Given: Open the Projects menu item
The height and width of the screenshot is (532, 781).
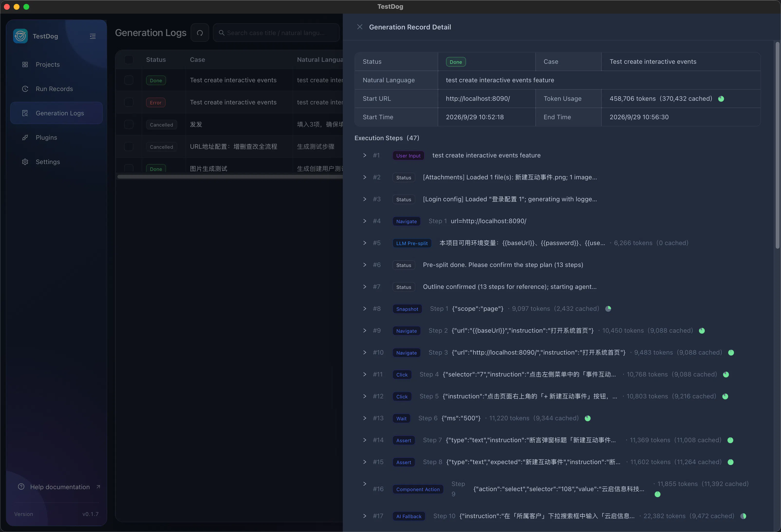Looking at the screenshot, I should [x=56, y=64].
